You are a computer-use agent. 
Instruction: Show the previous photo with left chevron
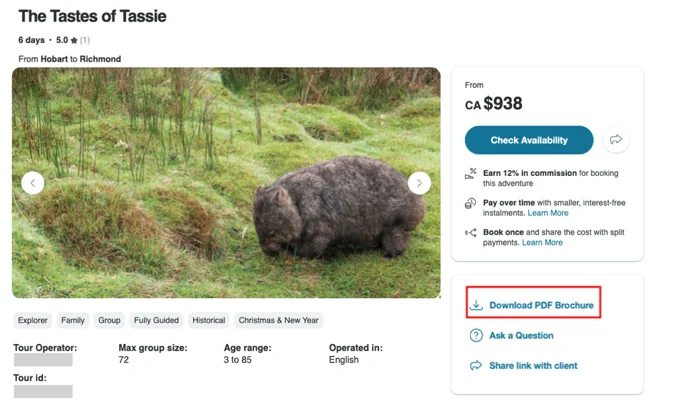(x=33, y=183)
